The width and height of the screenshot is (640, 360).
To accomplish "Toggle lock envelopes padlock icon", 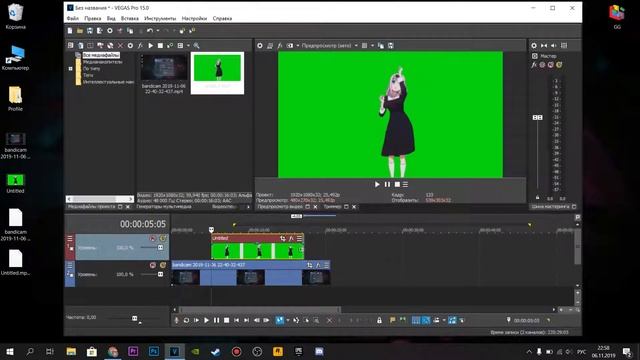I will pyautogui.click(x=379, y=320).
